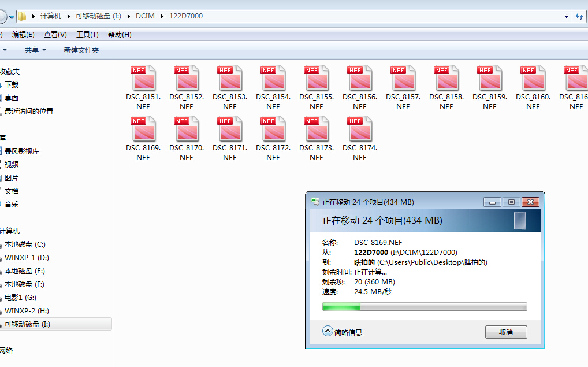Image resolution: width=588 pixels, height=367 pixels.
Task: Click the DSC_8160.NEF file icon
Action: (533, 77)
